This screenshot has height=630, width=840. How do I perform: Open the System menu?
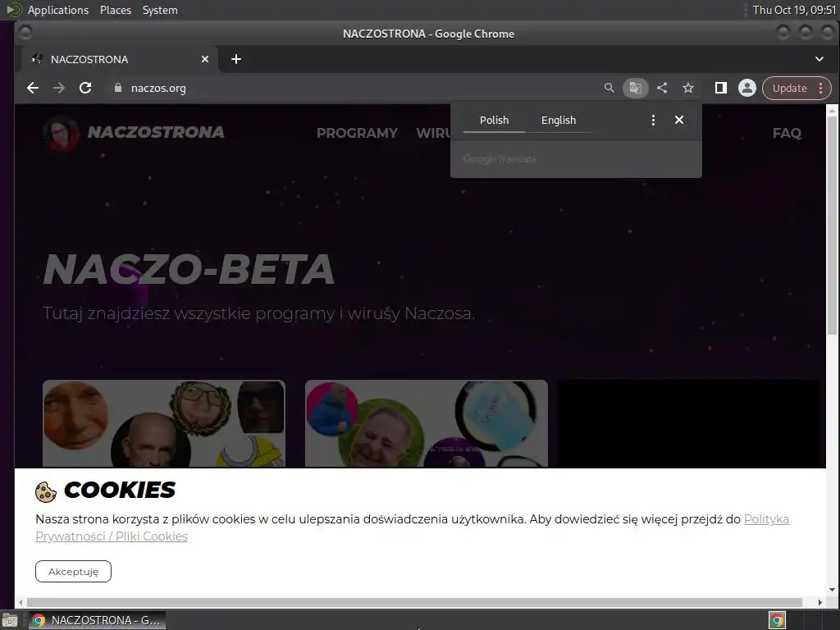pos(160,10)
